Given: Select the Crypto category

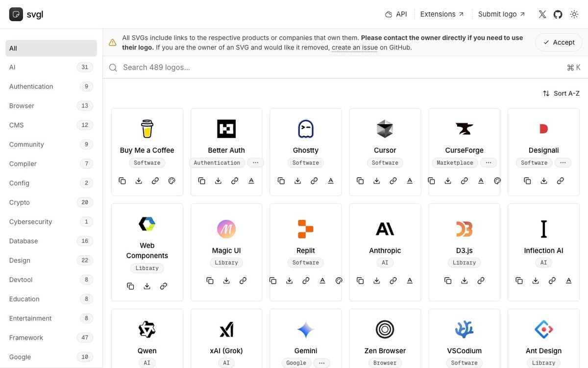Looking at the screenshot, I should [x=51, y=203].
